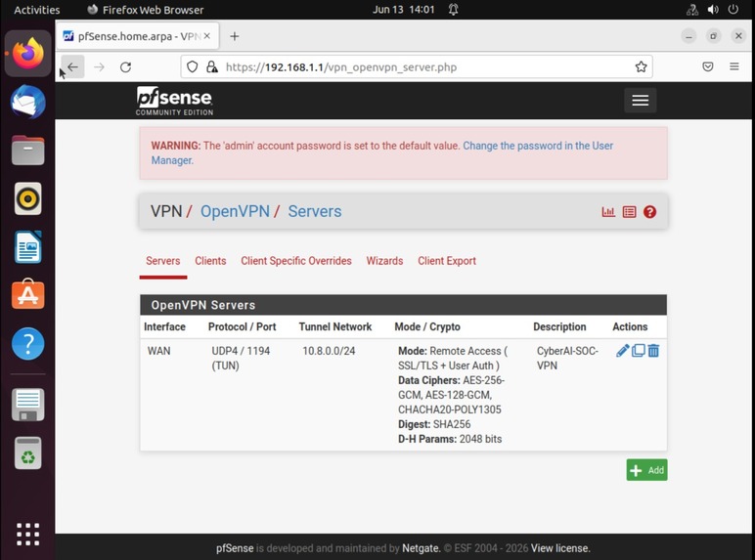Image resolution: width=755 pixels, height=560 pixels.
Task: Open Ubuntu Software from the dock
Action: pos(28,294)
